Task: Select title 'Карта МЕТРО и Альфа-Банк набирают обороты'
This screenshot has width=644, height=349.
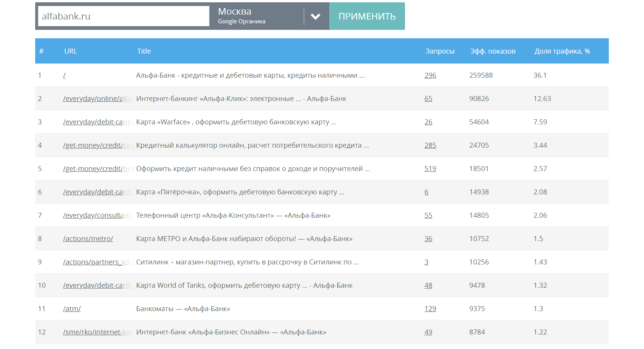Action: 244,239
